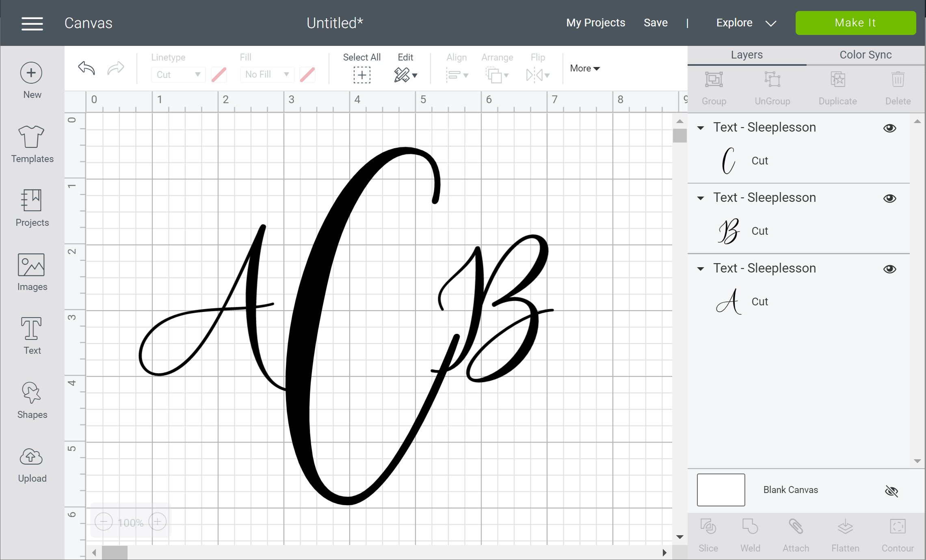
Task: Switch to the Color Sync tab
Action: tap(865, 54)
